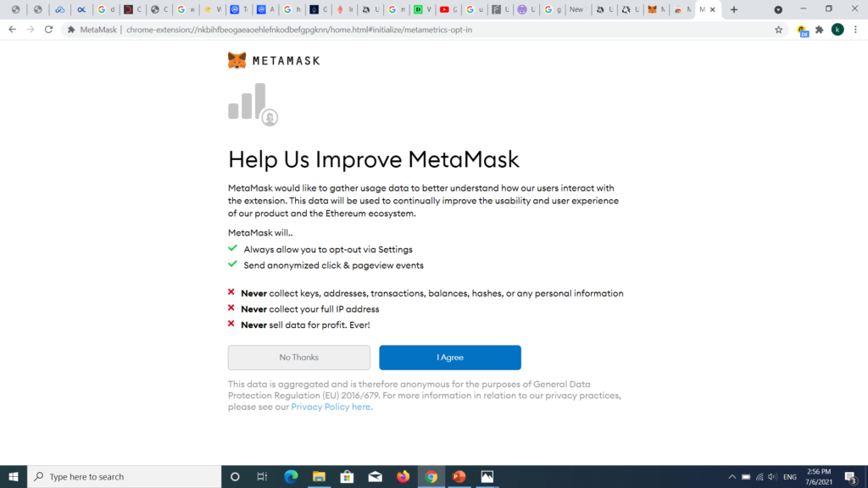Switch to the green D icon tab

422,9
